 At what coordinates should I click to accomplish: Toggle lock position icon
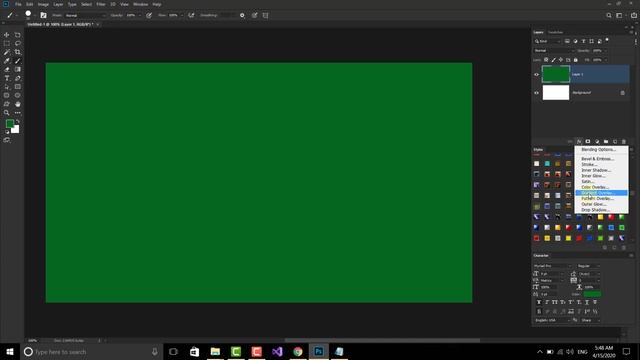[x=561, y=60]
